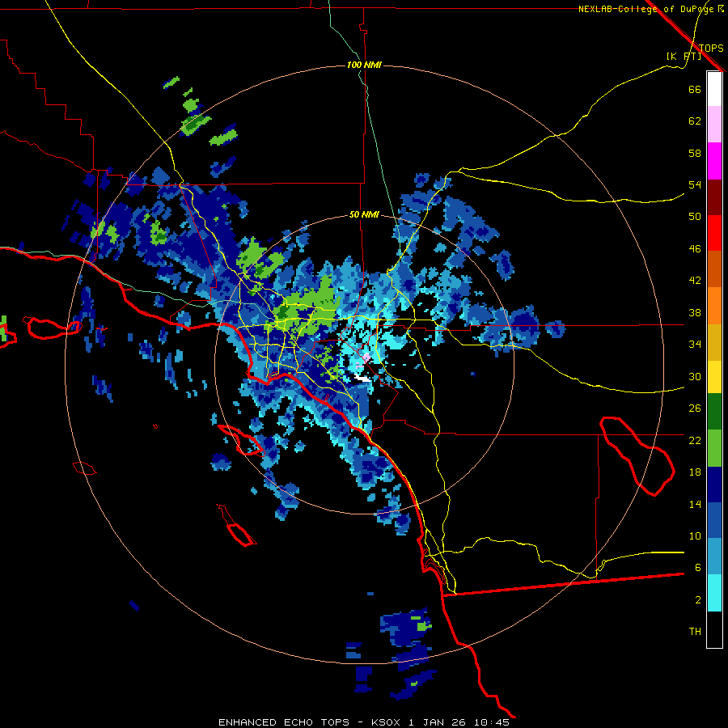This screenshot has width=728, height=728.
Task: Click the "[K FT]" units label
Action: pos(684,56)
